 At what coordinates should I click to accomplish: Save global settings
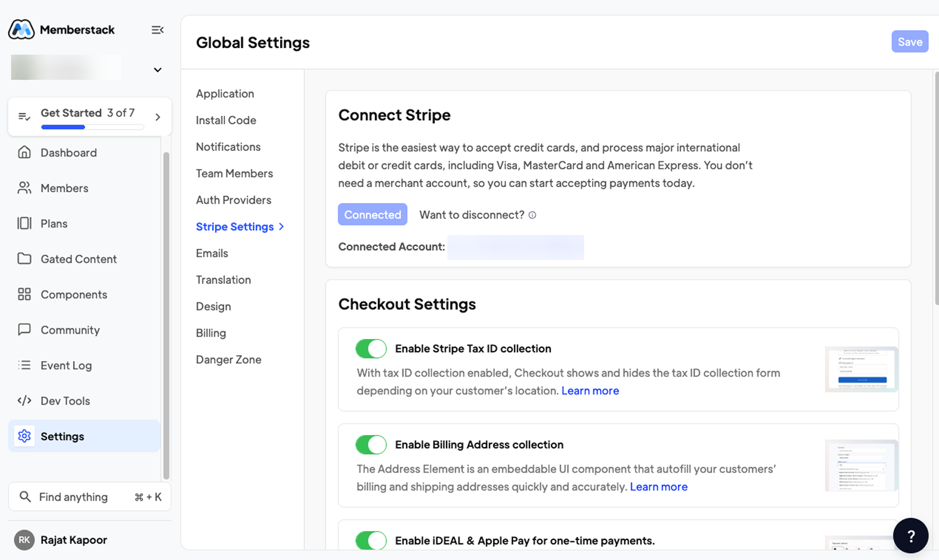910,42
